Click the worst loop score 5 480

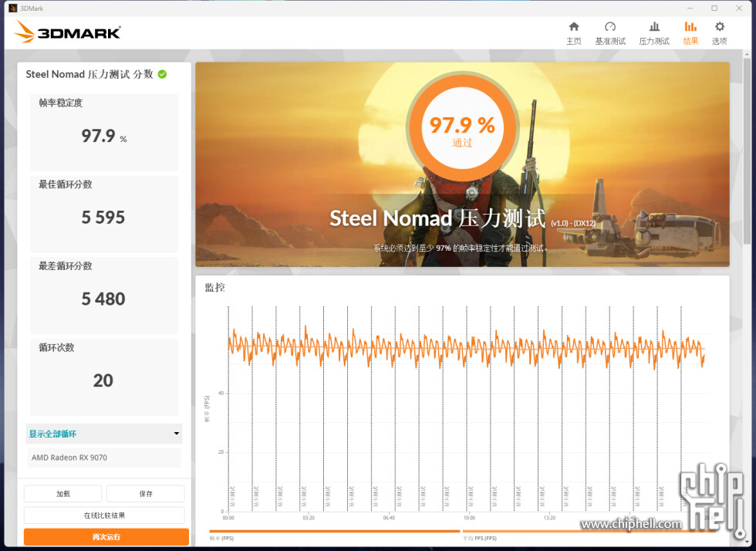(x=103, y=299)
